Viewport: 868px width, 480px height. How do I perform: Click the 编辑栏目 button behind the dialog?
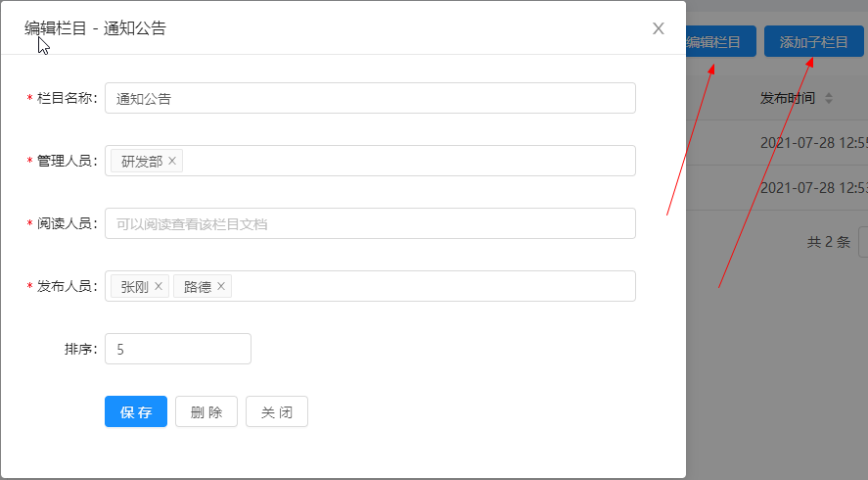(x=720, y=41)
